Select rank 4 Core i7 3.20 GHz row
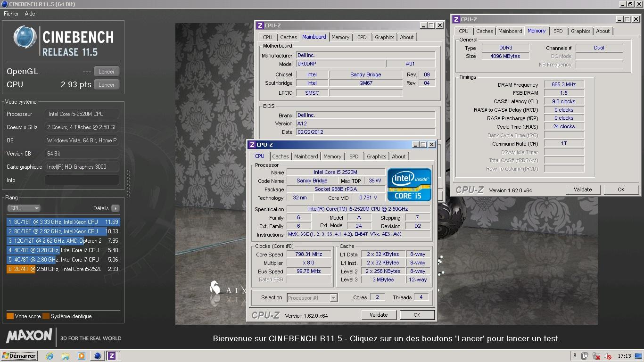The image size is (644, 362). coord(63,250)
